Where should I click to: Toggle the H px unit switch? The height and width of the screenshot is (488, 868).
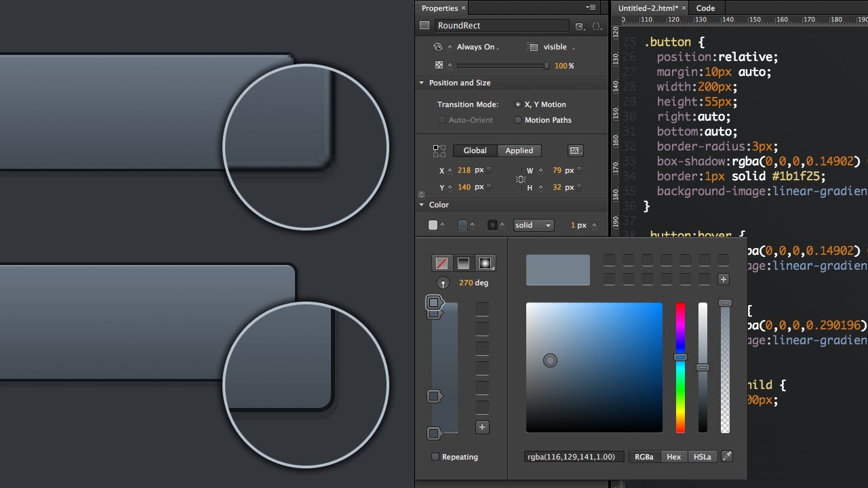point(579,187)
